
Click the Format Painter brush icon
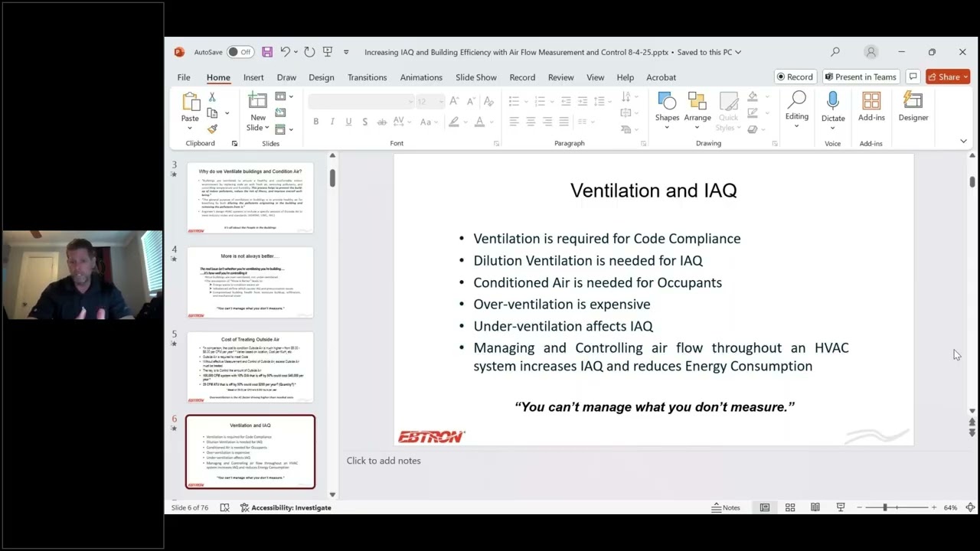point(212,129)
